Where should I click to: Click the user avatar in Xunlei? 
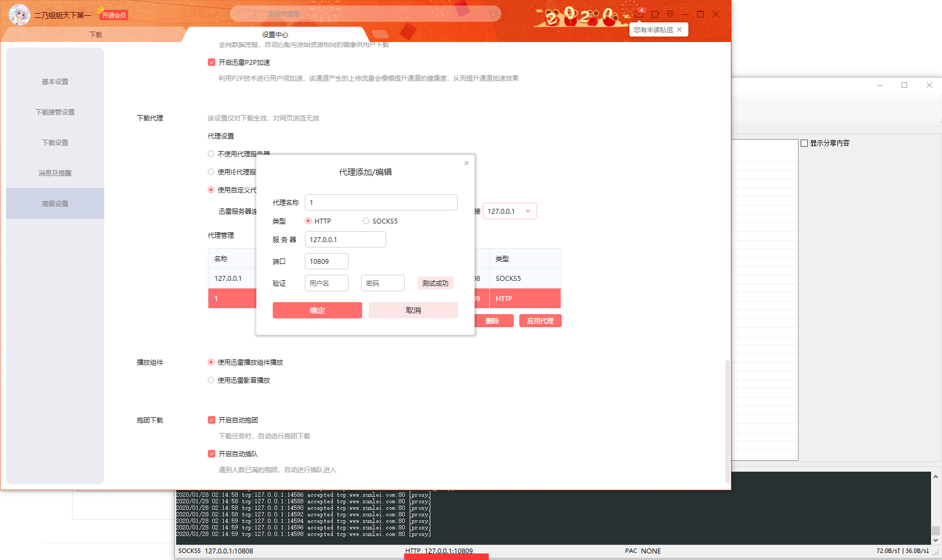tap(20, 15)
